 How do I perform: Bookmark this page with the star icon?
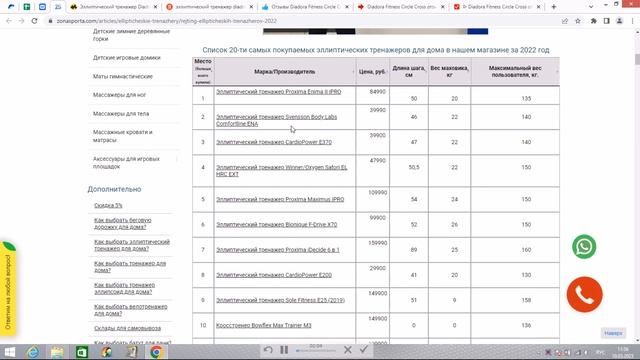pyautogui.click(x=578, y=21)
